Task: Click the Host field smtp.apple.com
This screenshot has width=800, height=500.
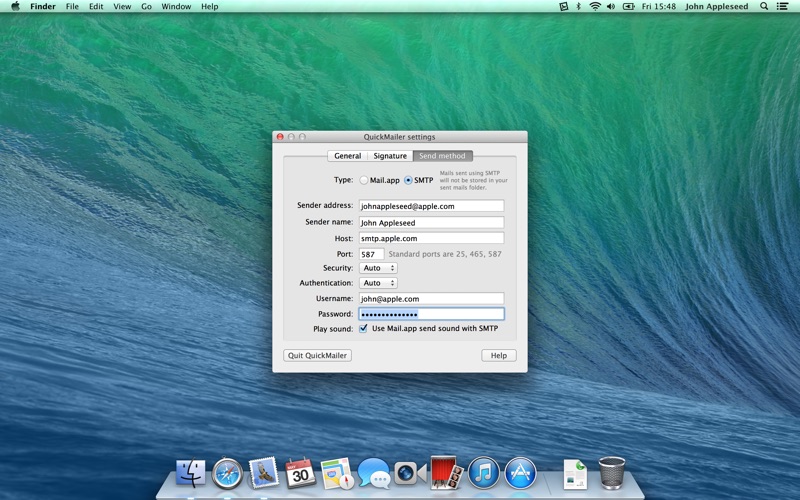Action: pos(432,238)
